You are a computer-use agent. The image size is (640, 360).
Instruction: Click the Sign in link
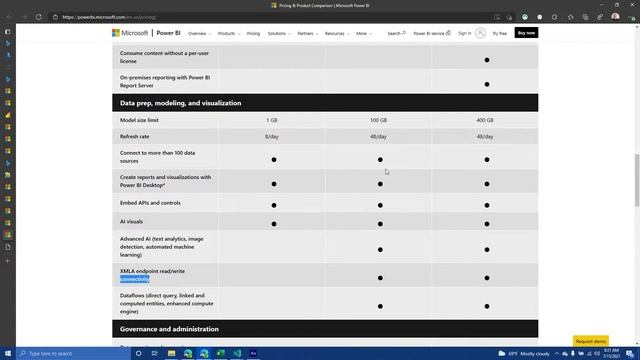464,33
